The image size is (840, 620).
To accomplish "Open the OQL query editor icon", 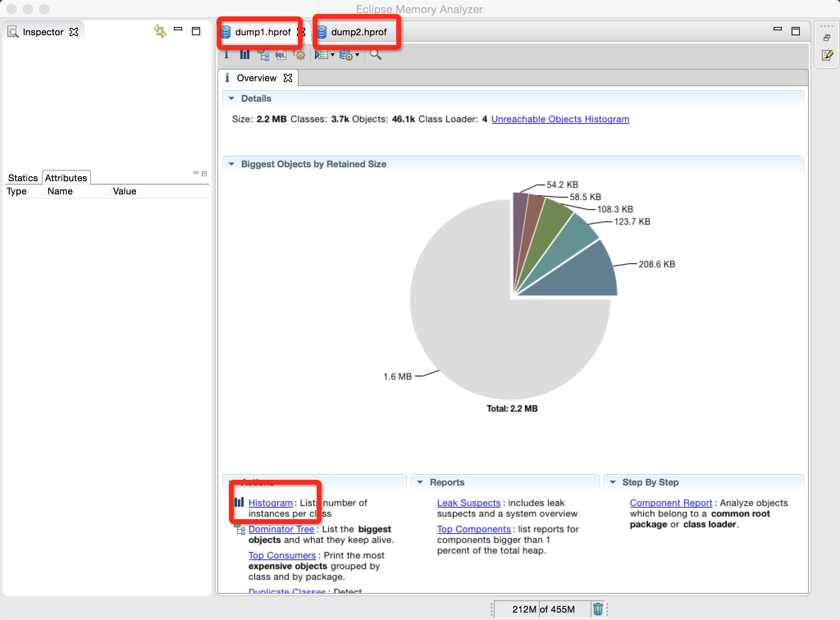I will tap(281, 55).
